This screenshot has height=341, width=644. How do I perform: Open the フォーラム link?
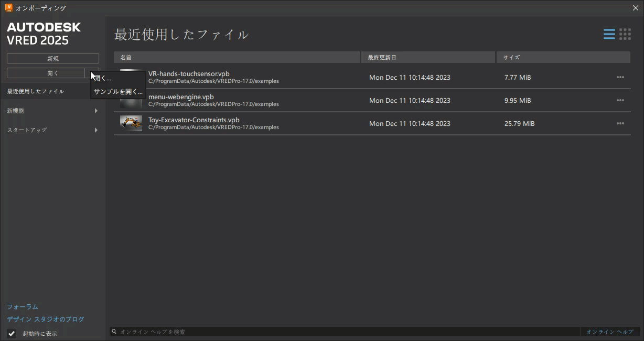23,307
